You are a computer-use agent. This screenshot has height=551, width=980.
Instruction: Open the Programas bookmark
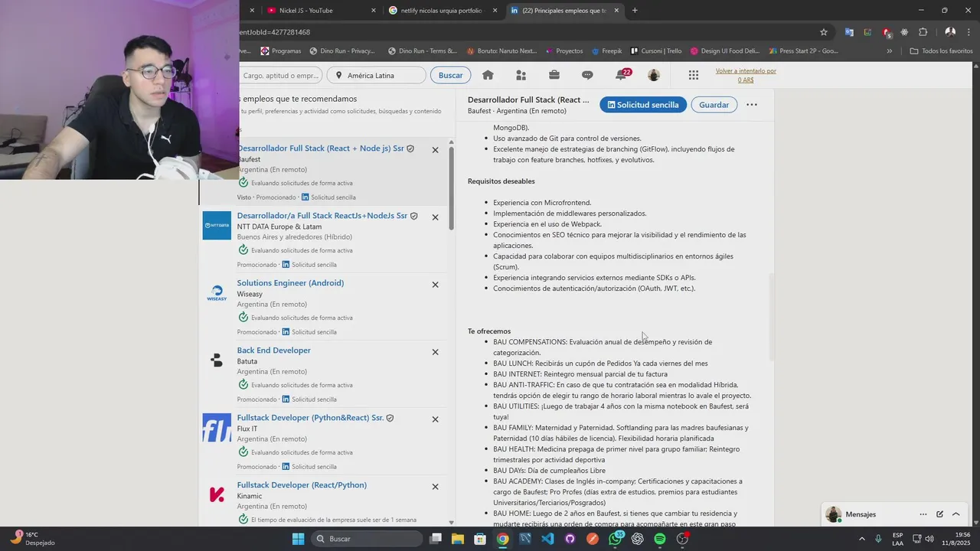(x=281, y=51)
